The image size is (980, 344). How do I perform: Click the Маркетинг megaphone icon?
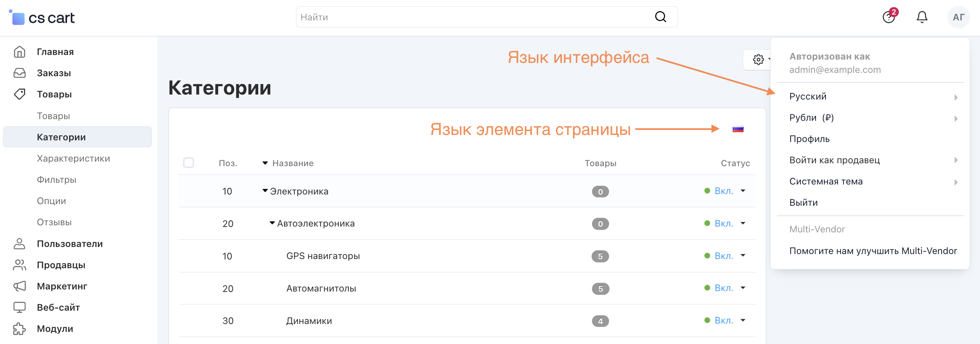(20, 286)
